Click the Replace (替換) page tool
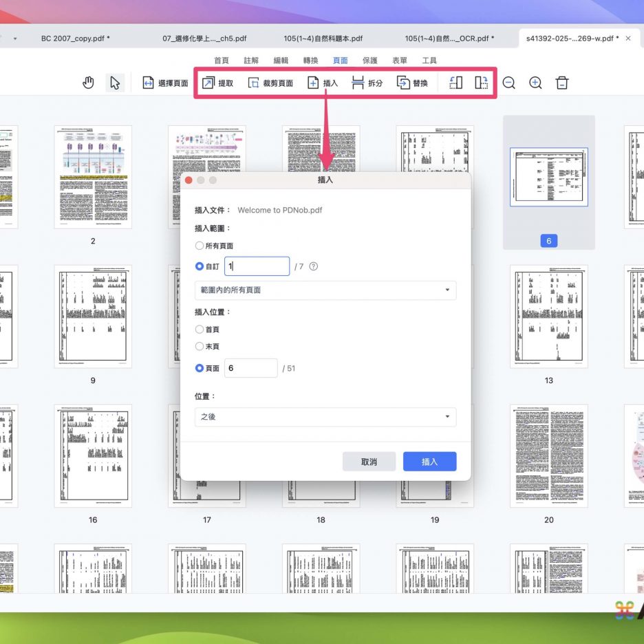The height and width of the screenshot is (644, 644). point(404,83)
